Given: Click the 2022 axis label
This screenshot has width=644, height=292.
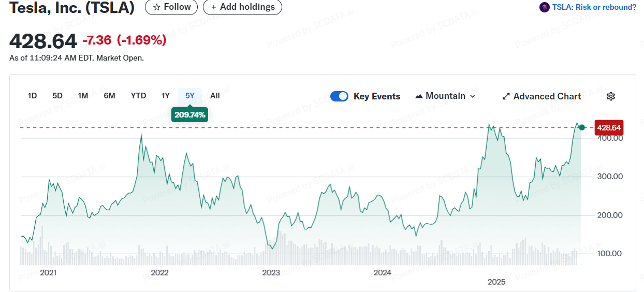Looking at the screenshot, I should [159, 272].
